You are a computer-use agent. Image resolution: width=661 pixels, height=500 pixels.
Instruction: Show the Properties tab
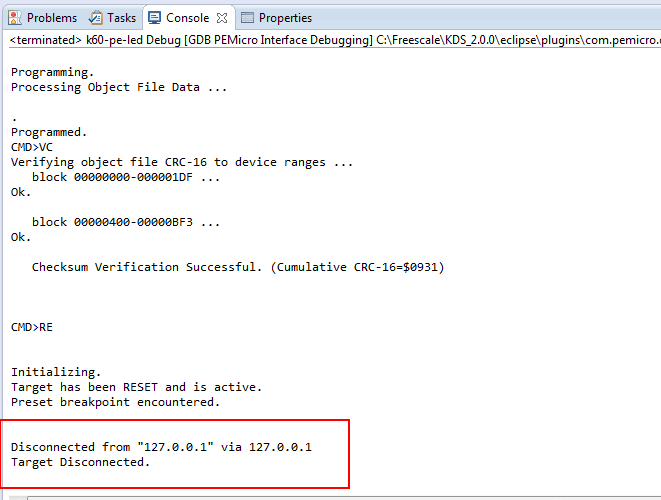point(285,18)
